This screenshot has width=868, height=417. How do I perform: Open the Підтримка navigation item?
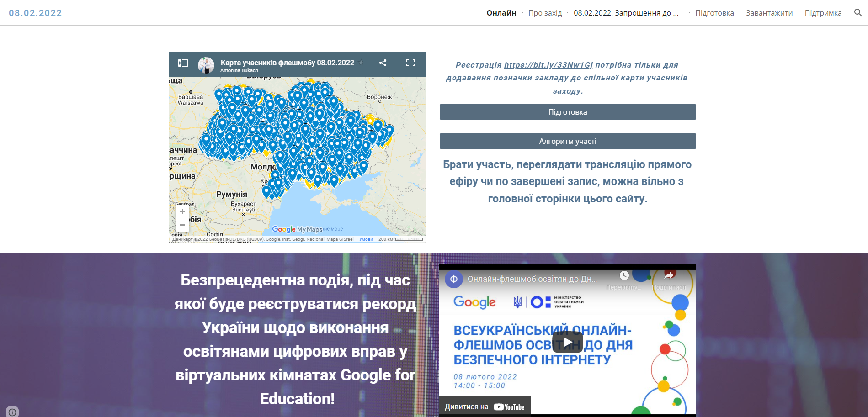click(823, 13)
